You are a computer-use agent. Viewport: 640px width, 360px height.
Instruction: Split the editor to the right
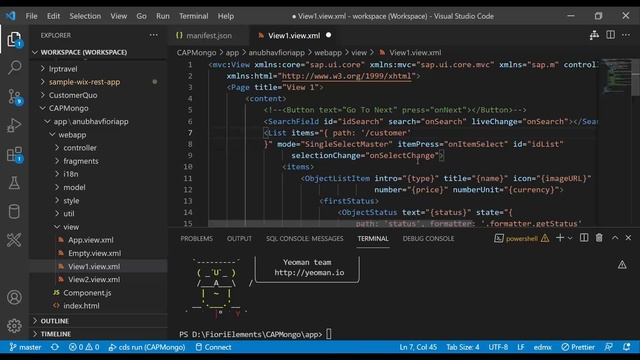point(610,35)
